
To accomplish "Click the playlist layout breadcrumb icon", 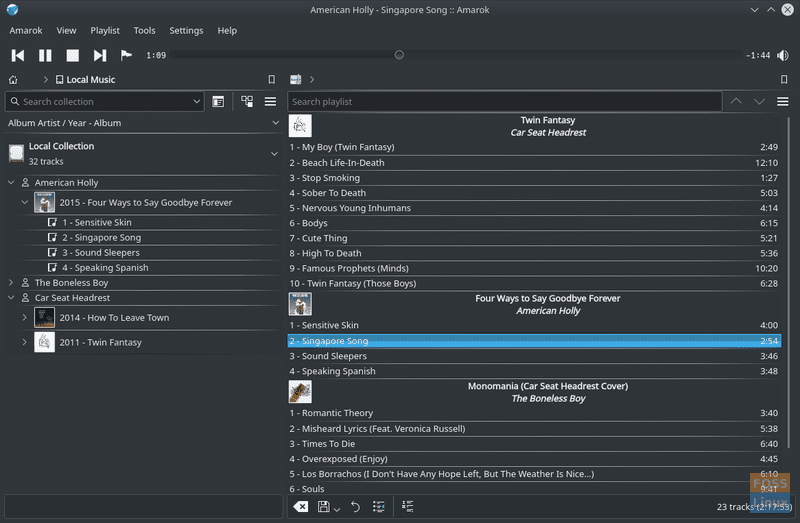I will coord(295,80).
